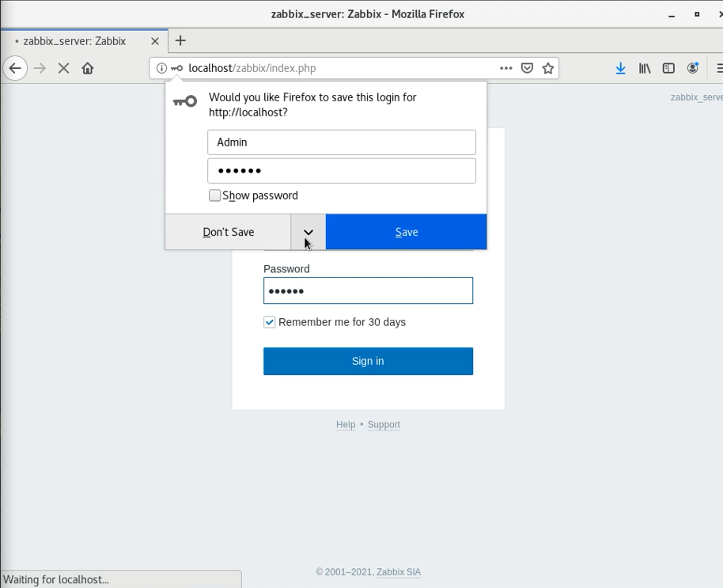Expand the Don't Save dropdown arrow
Viewport: 723px width, 588px height.
click(x=309, y=232)
